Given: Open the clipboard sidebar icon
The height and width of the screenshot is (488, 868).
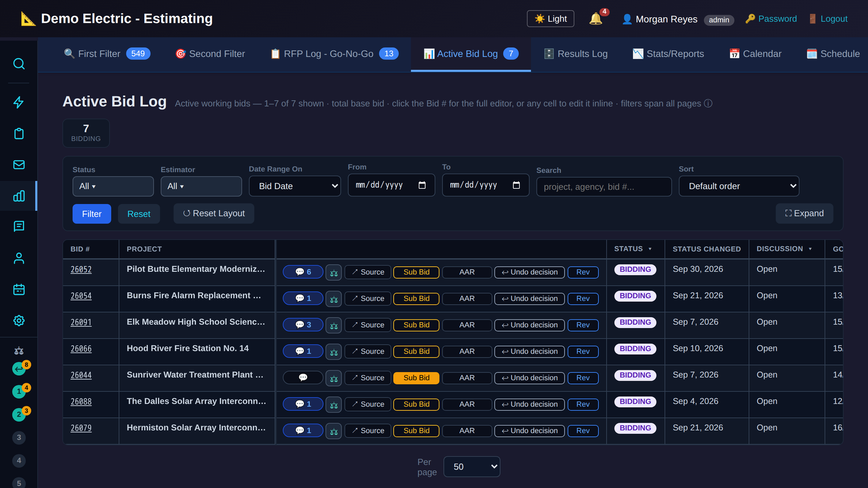Looking at the screenshot, I should pyautogui.click(x=18, y=133).
